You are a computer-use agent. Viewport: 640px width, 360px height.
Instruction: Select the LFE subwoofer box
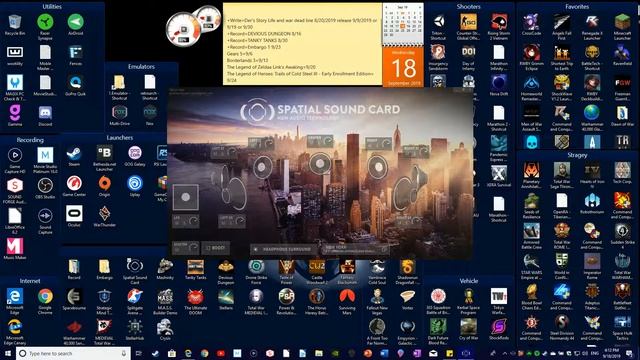coord(186,197)
